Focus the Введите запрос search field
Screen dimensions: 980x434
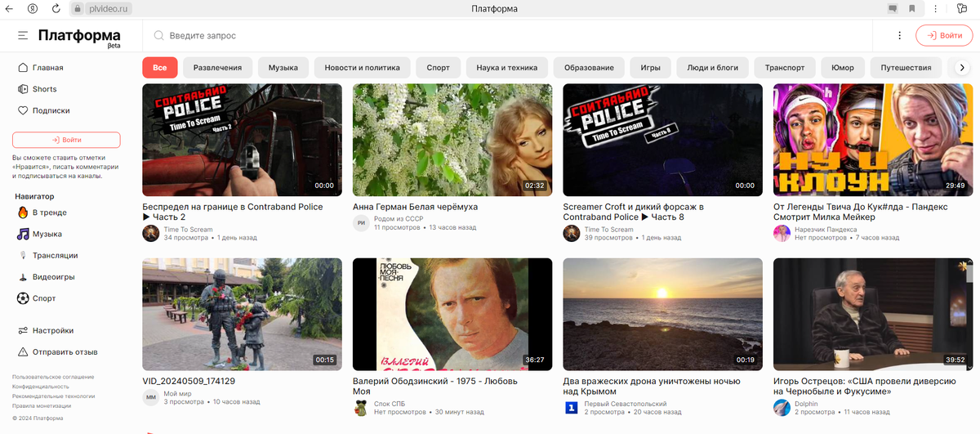pos(506,36)
